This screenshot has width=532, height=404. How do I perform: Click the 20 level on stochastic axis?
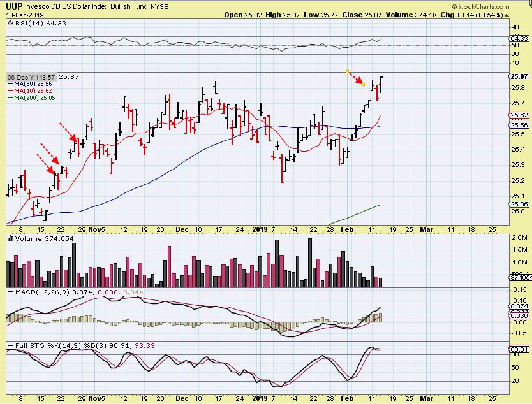pyautogui.click(x=515, y=381)
